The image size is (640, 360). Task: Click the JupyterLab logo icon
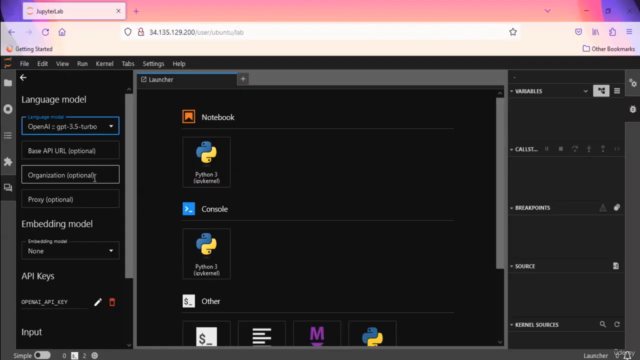pyautogui.click(x=8, y=63)
